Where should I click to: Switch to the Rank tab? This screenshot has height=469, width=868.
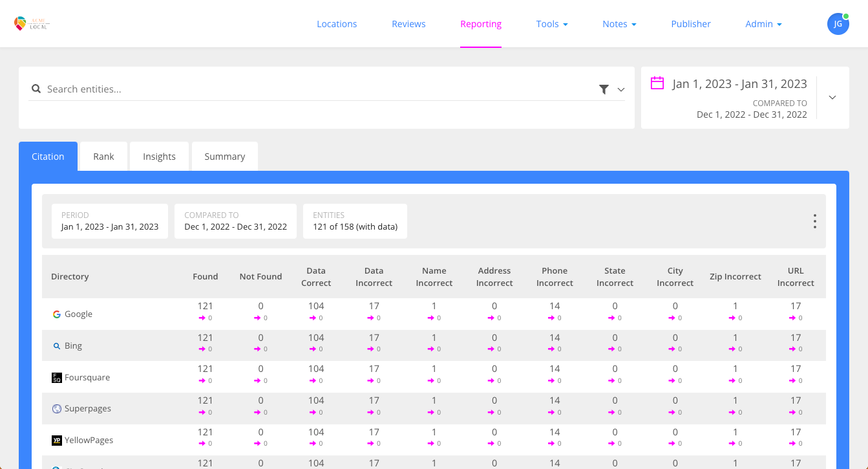[103, 156]
